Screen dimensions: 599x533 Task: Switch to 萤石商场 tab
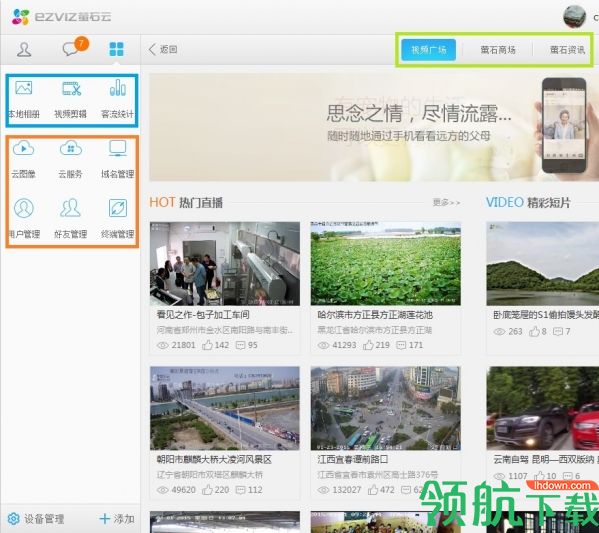coord(498,50)
